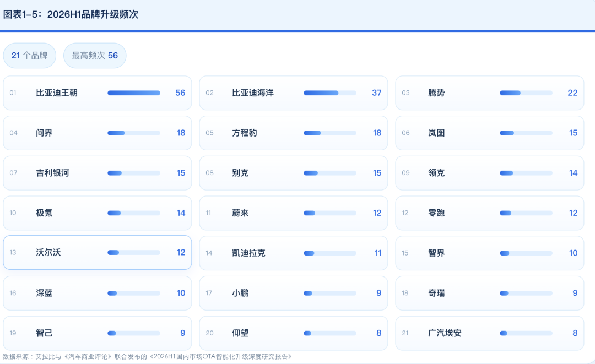Click the value 14 in 极氪 card
The width and height of the screenshot is (595, 364).
pos(181,213)
